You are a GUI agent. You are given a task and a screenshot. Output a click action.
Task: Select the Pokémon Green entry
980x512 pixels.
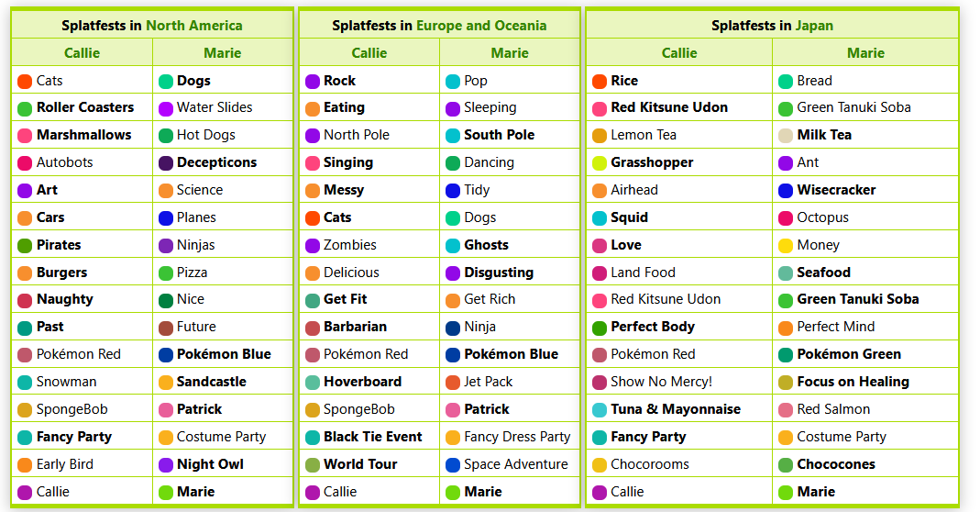pos(849,355)
